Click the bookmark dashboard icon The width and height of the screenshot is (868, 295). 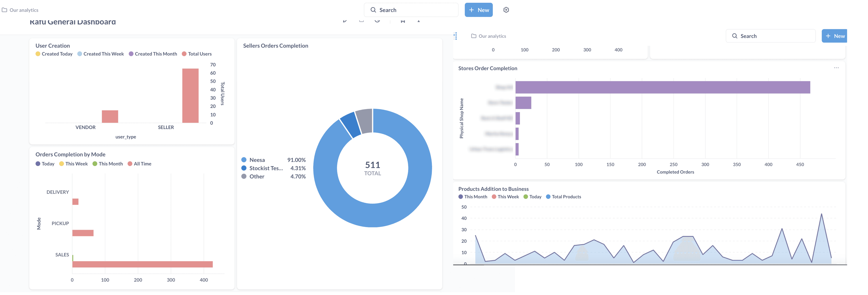pos(403,21)
